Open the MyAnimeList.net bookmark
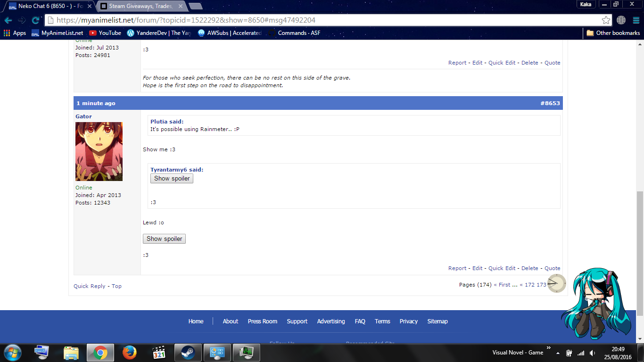This screenshot has width=644, height=362. pos(57,33)
